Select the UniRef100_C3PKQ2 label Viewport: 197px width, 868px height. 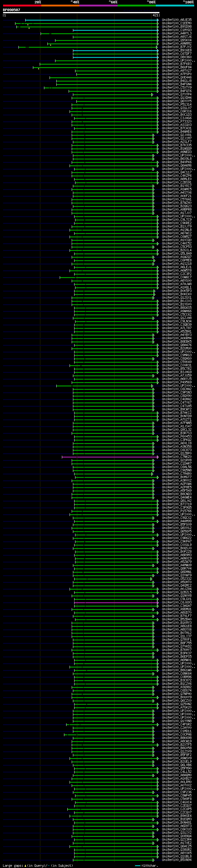177,440
